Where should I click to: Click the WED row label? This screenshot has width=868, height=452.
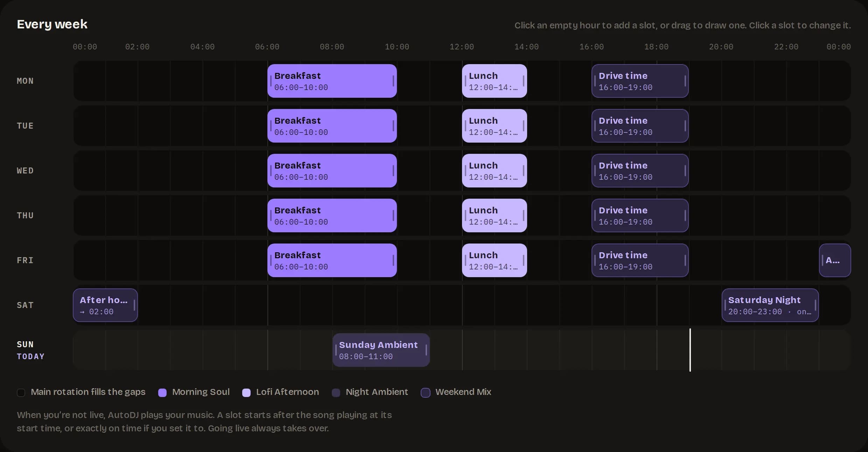(25, 171)
